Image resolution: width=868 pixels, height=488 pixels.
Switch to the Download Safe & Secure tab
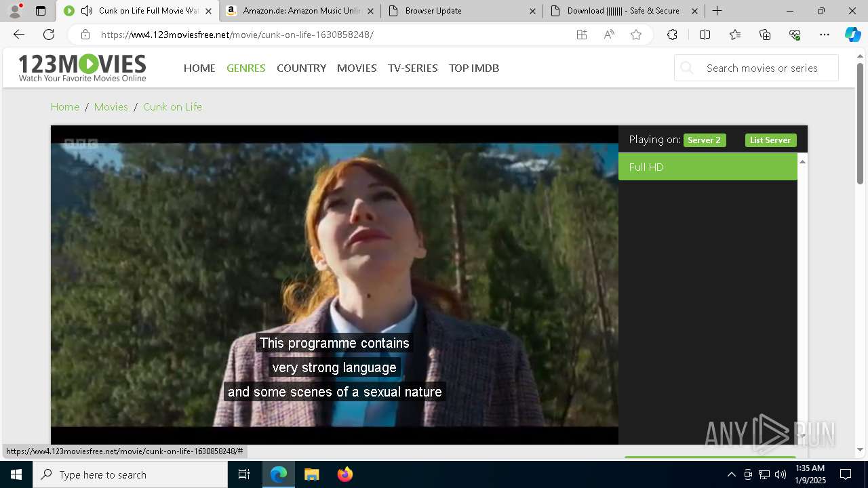tap(624, 11)
